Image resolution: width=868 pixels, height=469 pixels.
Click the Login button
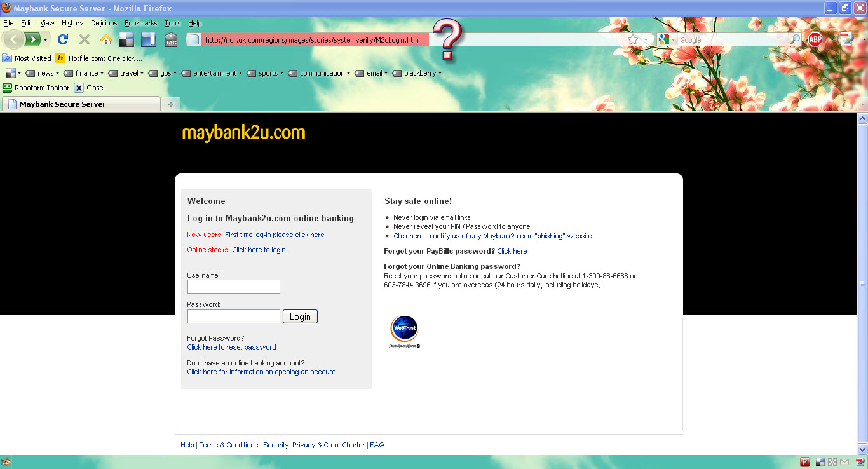[299, 316]
